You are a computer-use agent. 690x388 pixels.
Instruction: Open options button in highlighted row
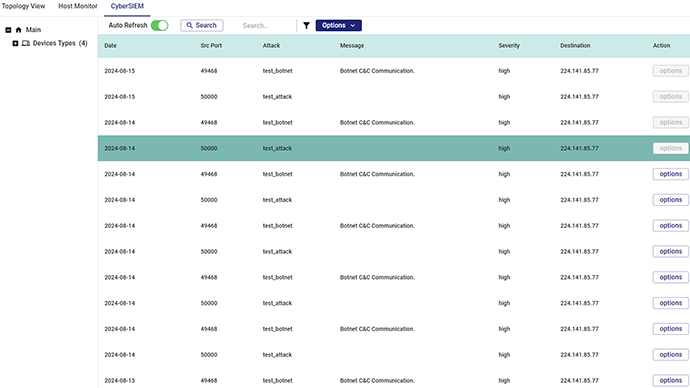670,148
